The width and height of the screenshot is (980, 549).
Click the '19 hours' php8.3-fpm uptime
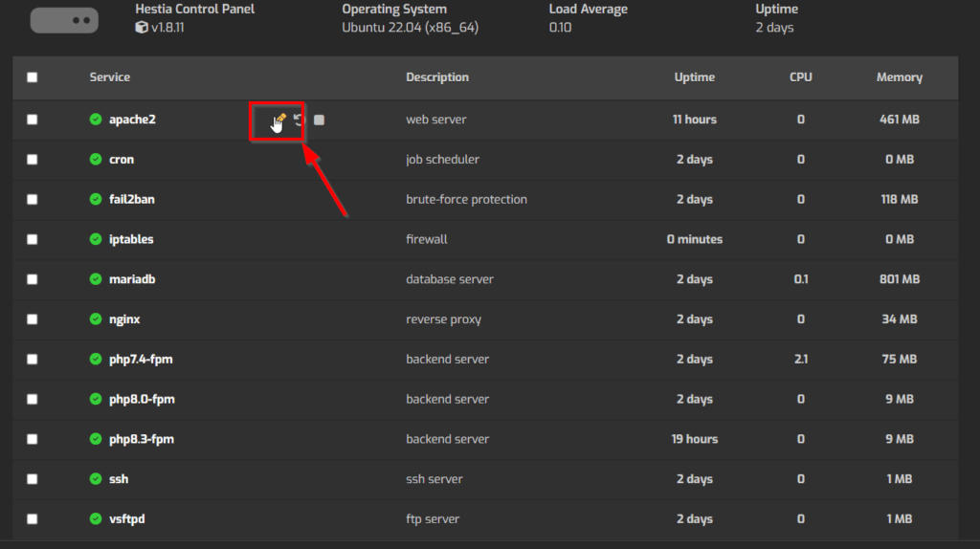695,439
